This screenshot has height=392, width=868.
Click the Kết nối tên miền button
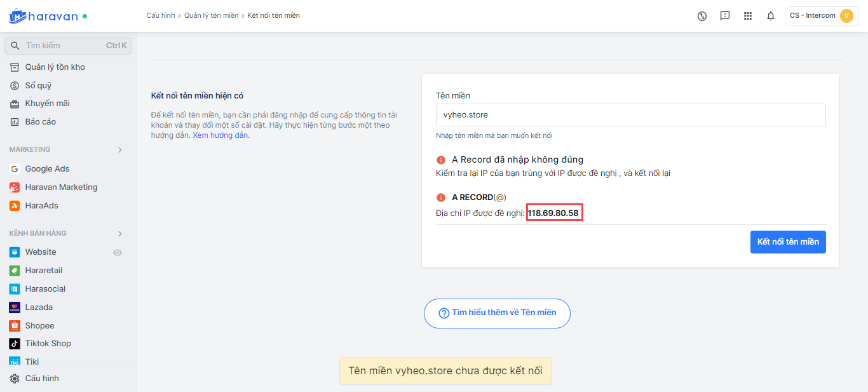pyautogui.click(x=787, y=242)
